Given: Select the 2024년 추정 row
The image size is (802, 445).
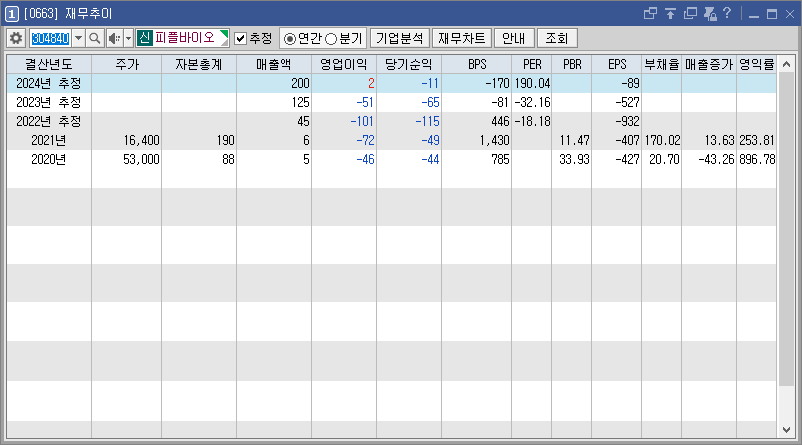Looking at the screenshot, I should click(x=391, y=83).
